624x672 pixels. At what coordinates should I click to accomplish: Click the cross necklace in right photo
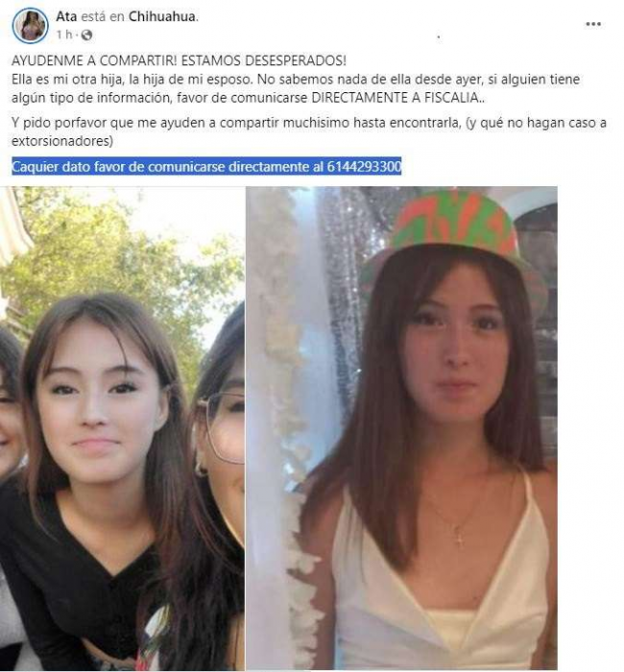(x=460, y=536)
